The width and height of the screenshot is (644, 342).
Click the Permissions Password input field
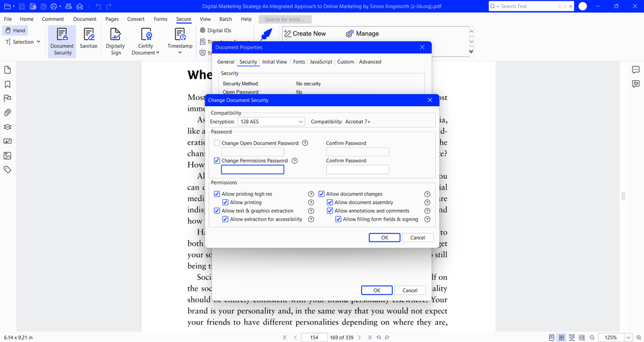(x=253, y=169)
